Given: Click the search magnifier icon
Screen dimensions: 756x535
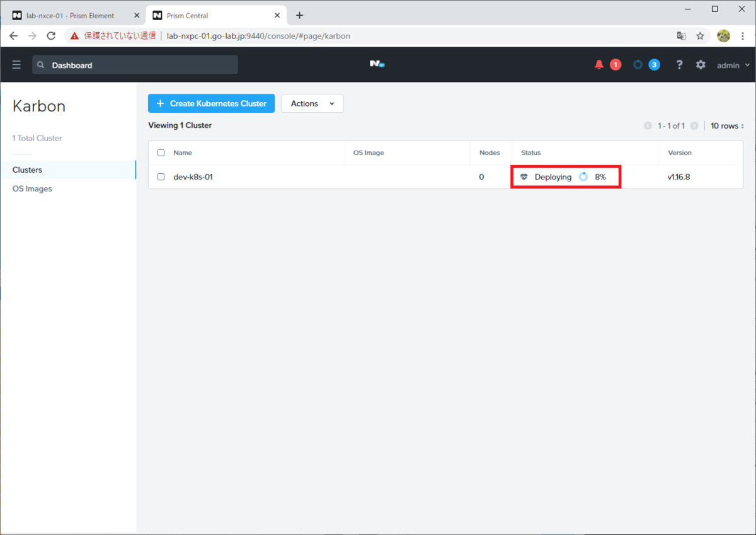Looking at the screenshot, I should 41,65.
